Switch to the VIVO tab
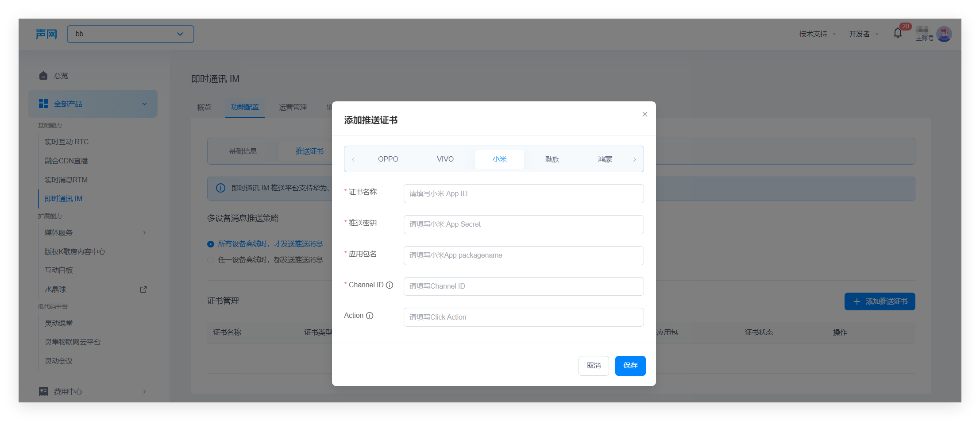The width and height of the screenshot is (980, 421). click(x=445, y=159)
